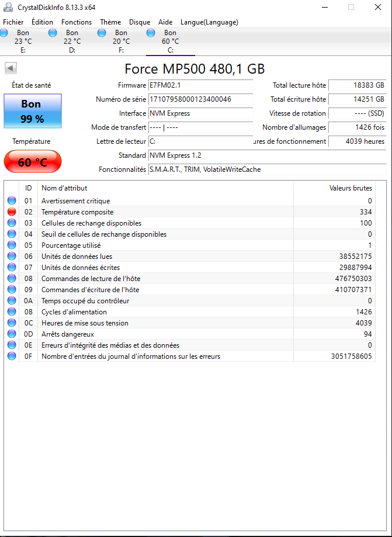The height and width of the screenshot is (537, 392).
Task: Click Nombre d'allumages value 1426 fois
Action: (358, 127)
